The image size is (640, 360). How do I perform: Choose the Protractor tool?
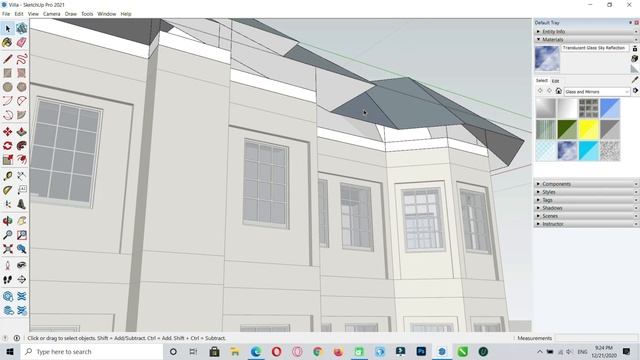coord(8,190)
